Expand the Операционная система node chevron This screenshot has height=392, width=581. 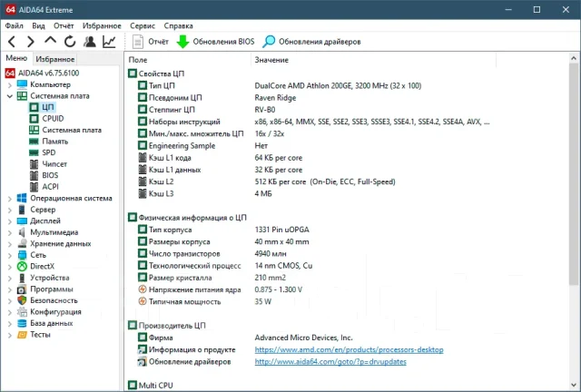pyautogui.click(x=10, y=199)
